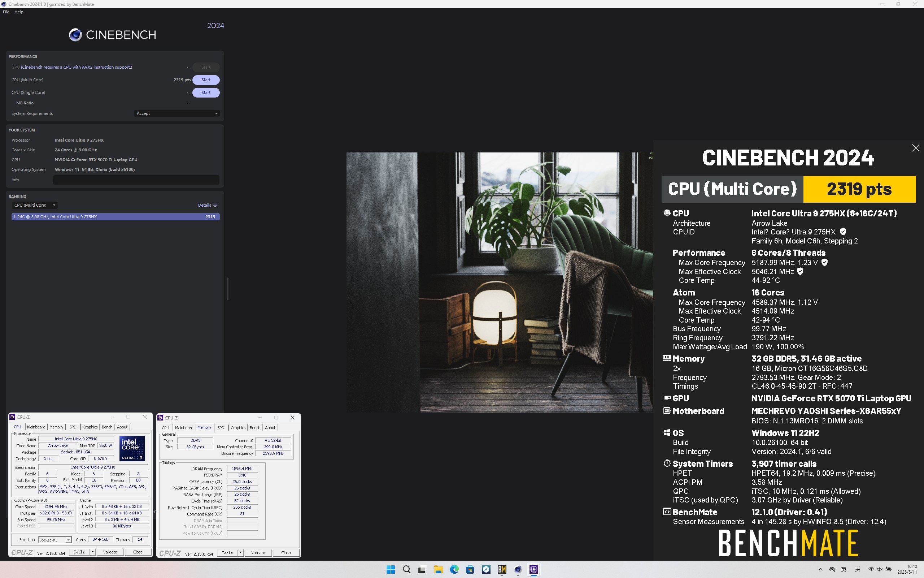Click Validate in left CPU-Z window
This screenshot has height=578, width=924.
(x=110, y=552)
